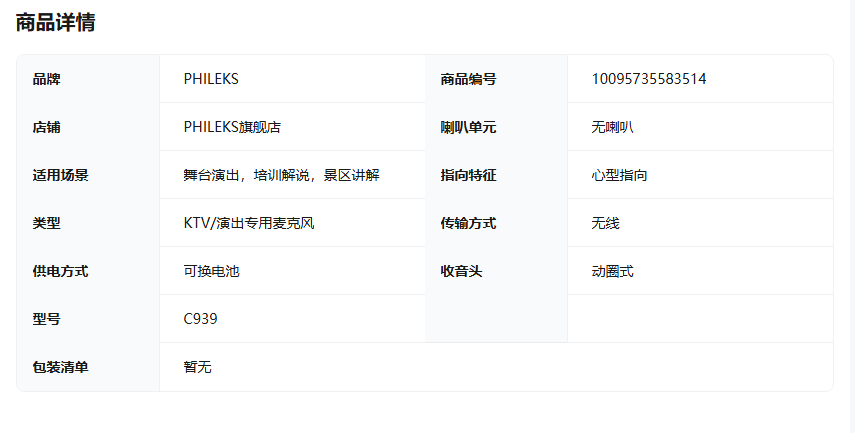Click the KTV/演出专用麦克风 value
This screenshot has width=855, height=433.
tap(249, 223)
